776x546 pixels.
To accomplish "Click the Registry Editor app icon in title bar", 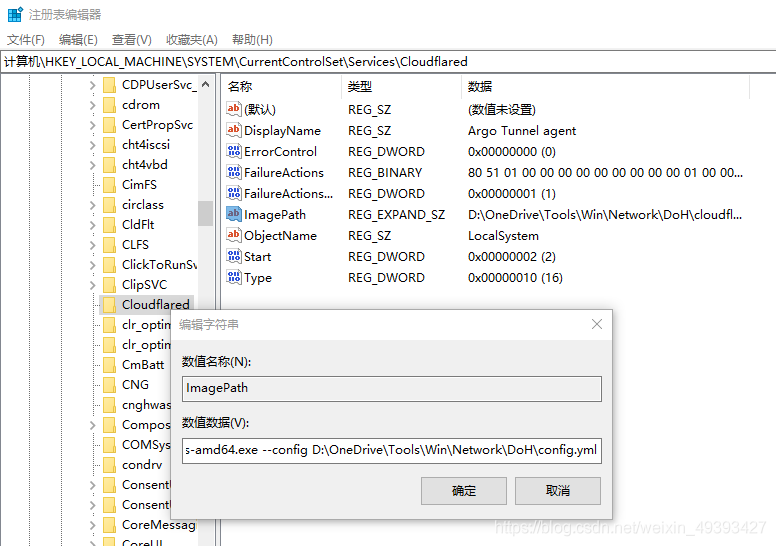I will [15, 14].
